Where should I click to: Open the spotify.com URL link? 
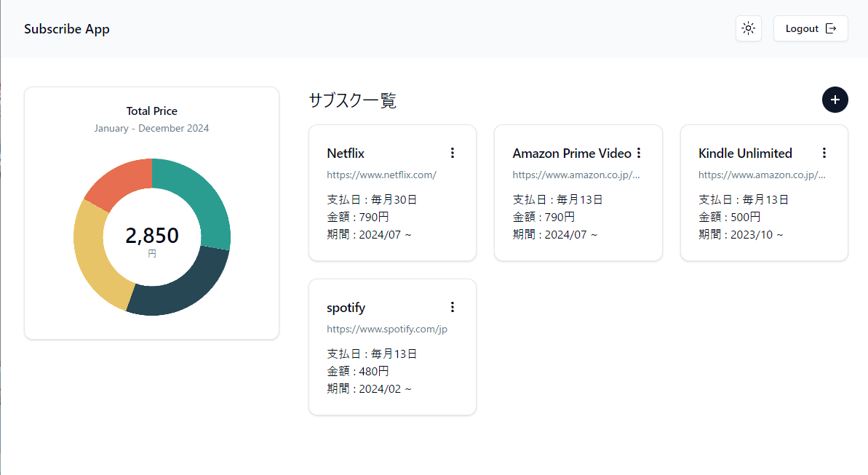387,329
